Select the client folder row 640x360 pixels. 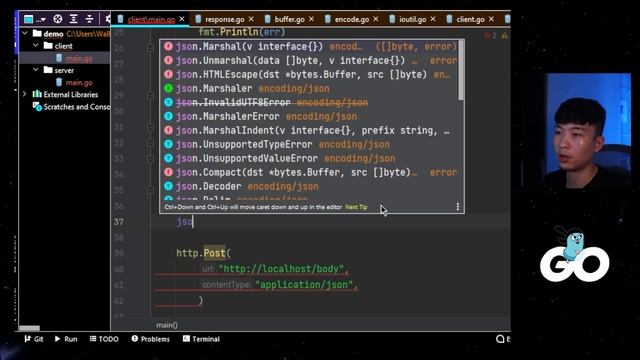[x=64, y=46]
